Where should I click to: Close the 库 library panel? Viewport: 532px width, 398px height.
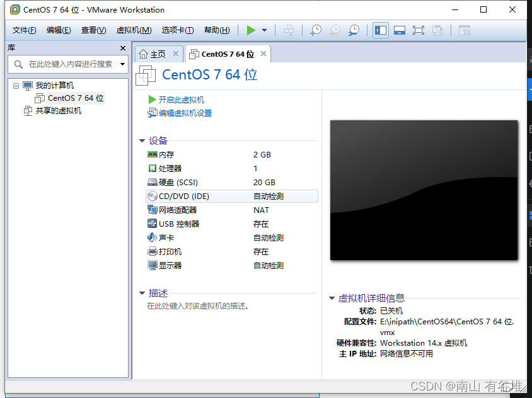[123, 48]
